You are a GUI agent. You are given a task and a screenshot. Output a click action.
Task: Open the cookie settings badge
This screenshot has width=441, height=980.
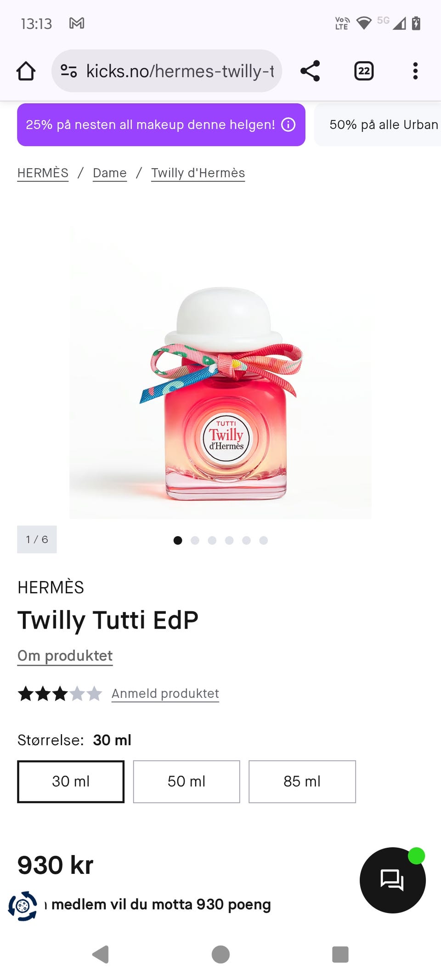(23, 906)
